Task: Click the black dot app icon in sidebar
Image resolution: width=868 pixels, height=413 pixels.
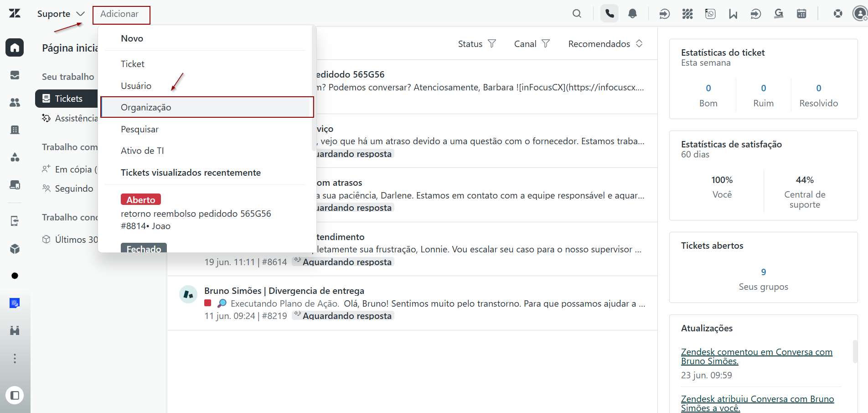Action: click(x=15, y=276)
